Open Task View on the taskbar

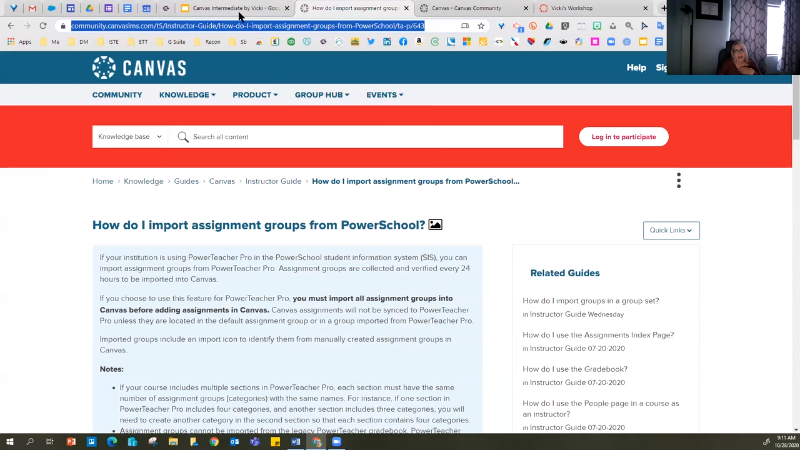(x=49, y=442)
